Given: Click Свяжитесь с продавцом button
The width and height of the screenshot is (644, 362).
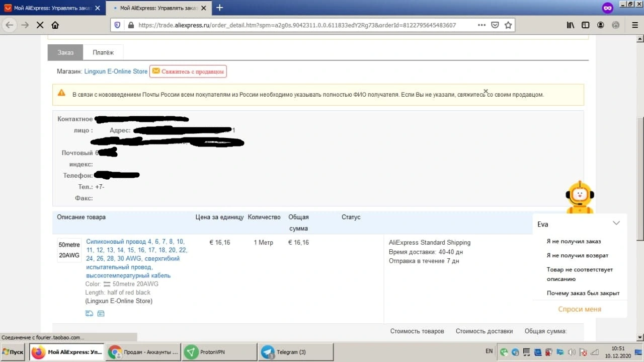Looking at the screenshot, I should 188,71.
